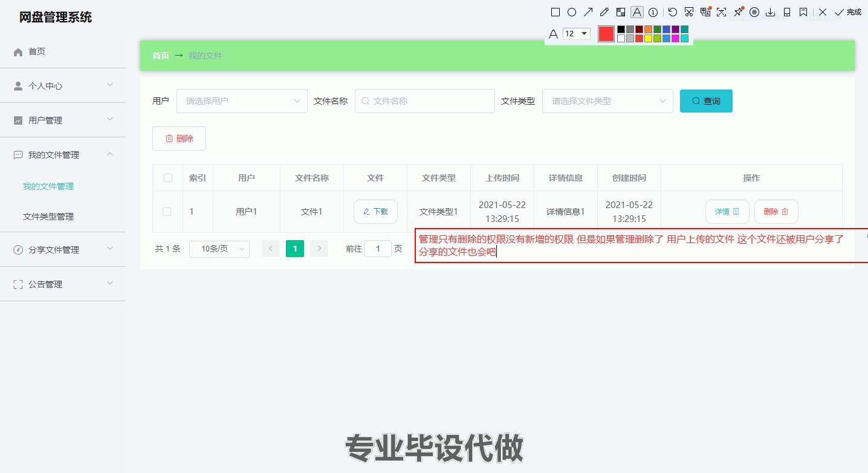Pick the white color swatch

pos(621,38)
